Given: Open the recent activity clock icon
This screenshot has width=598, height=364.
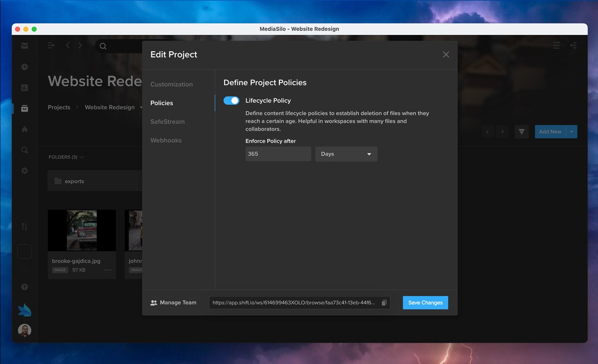Looking at the screenshot, I should click(24, 67).
